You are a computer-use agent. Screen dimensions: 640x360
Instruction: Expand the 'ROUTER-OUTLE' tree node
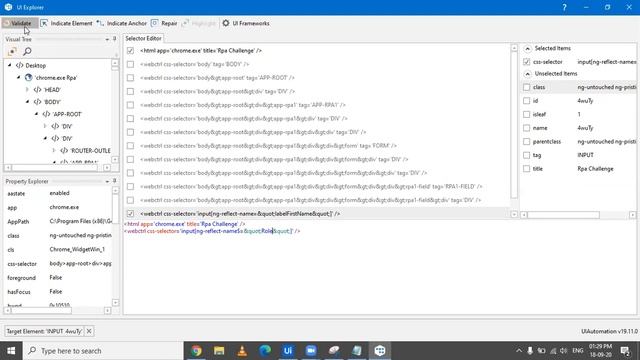pyautogui.click(x=54, y=151)
